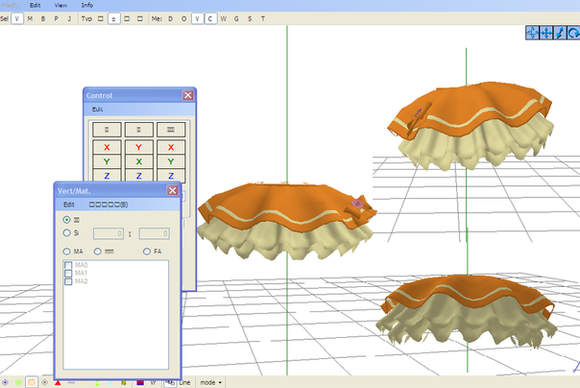Select the first Typ box icon
Viewport: 580px width, 388px height.
pyautogui.click(x=101, y=18)
